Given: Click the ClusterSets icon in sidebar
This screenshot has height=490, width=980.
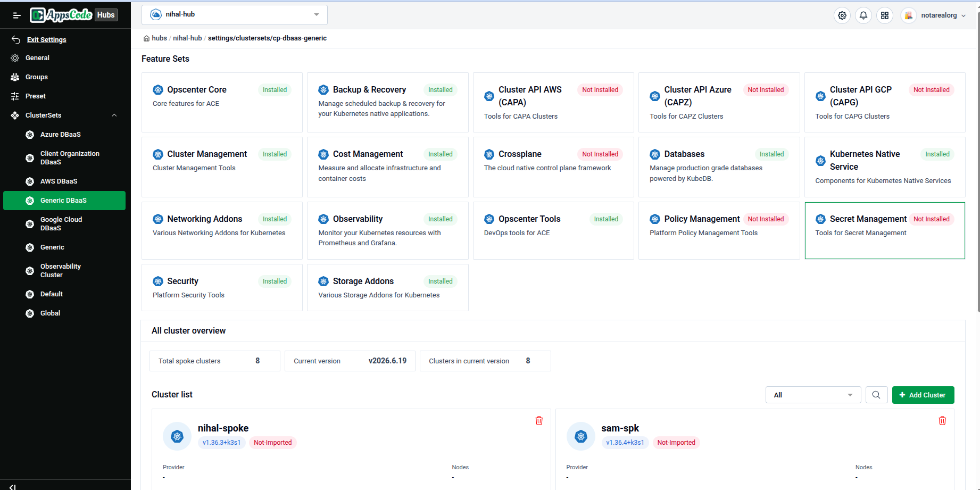Looking at the screenshot, I should click(15, 115).
